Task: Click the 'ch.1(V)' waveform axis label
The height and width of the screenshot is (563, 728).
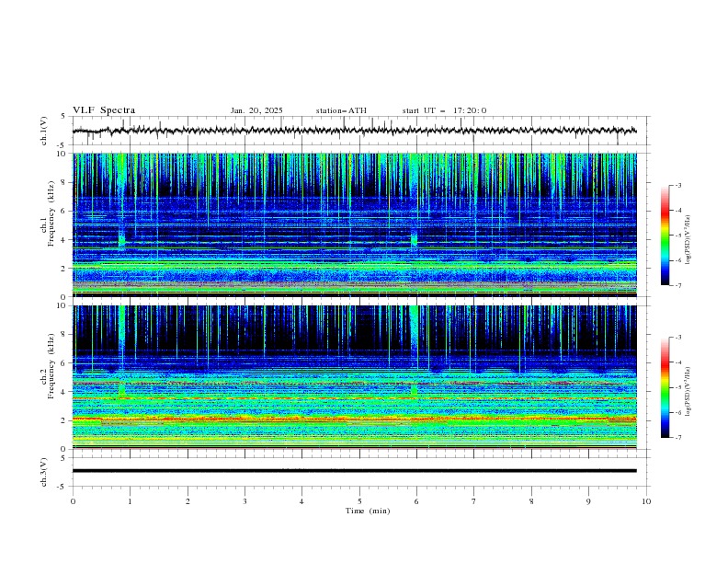Action: tap(44, 131)
